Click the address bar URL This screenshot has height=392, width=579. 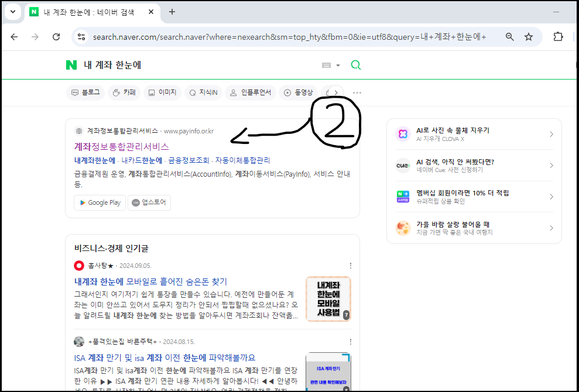(289, 37)
